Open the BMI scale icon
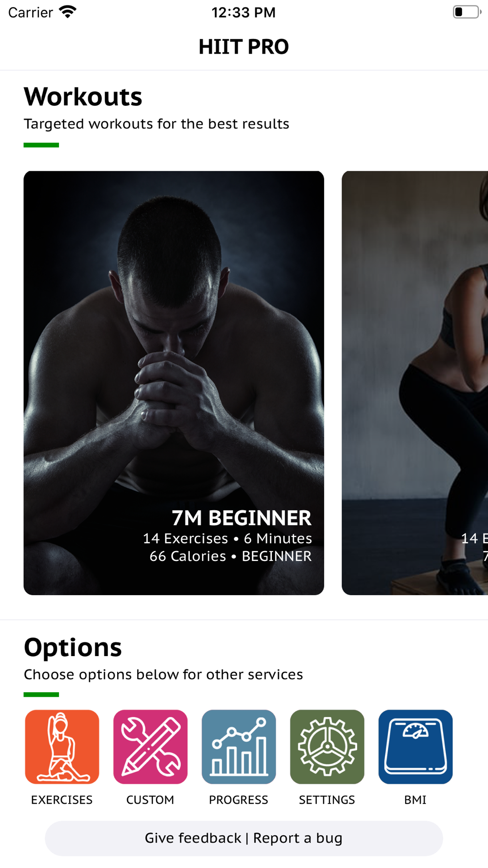This screenshot has width=488, height=868. coord(415,746)
